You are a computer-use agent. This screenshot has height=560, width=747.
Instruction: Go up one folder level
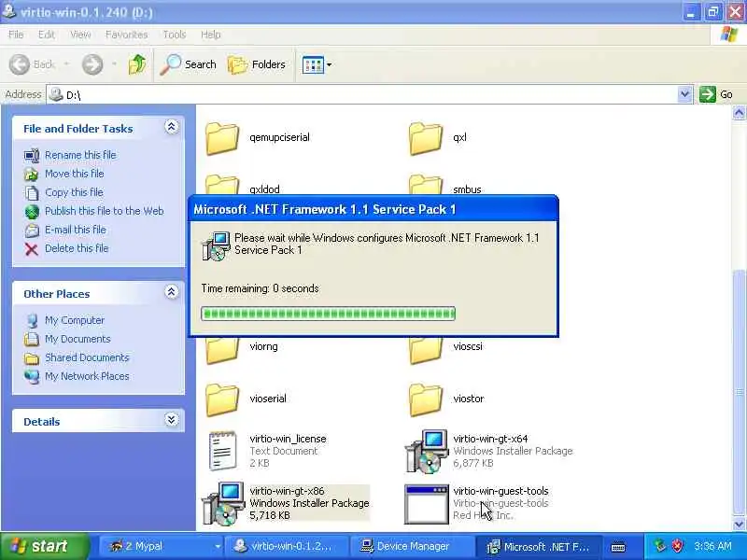pyautogui.click(x=137, y=64)
